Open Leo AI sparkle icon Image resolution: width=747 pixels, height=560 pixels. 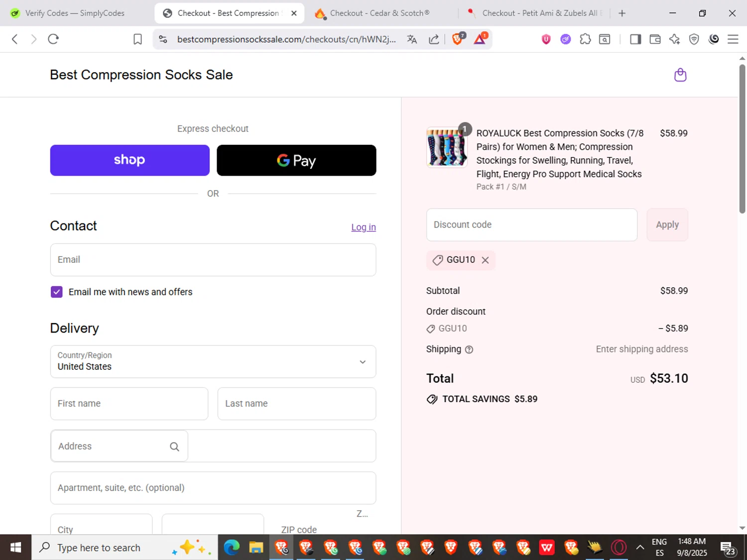click(x=674, y=39)
